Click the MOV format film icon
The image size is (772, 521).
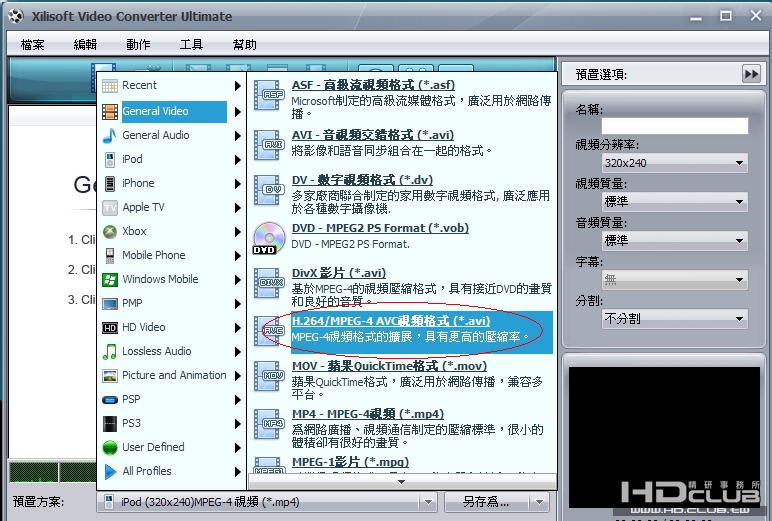tap(269, 376)
